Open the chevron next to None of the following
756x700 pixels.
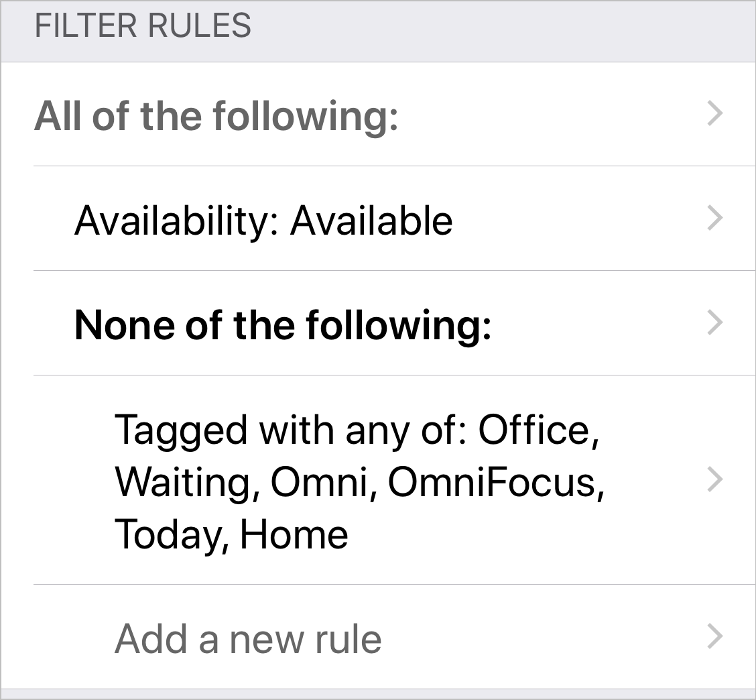[715, 323]
